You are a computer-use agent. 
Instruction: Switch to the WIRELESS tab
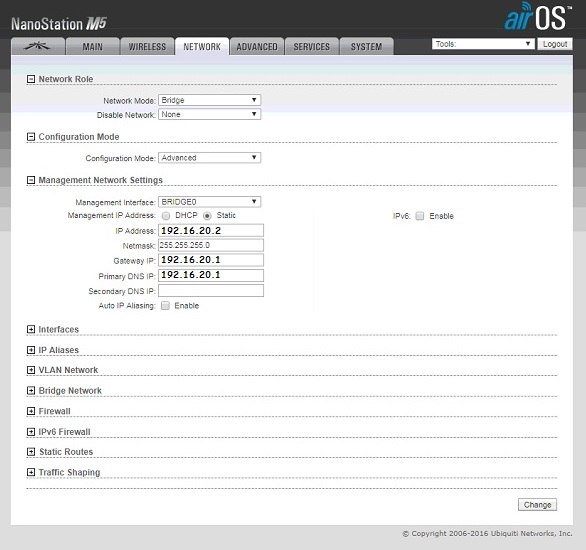[147, 46]
